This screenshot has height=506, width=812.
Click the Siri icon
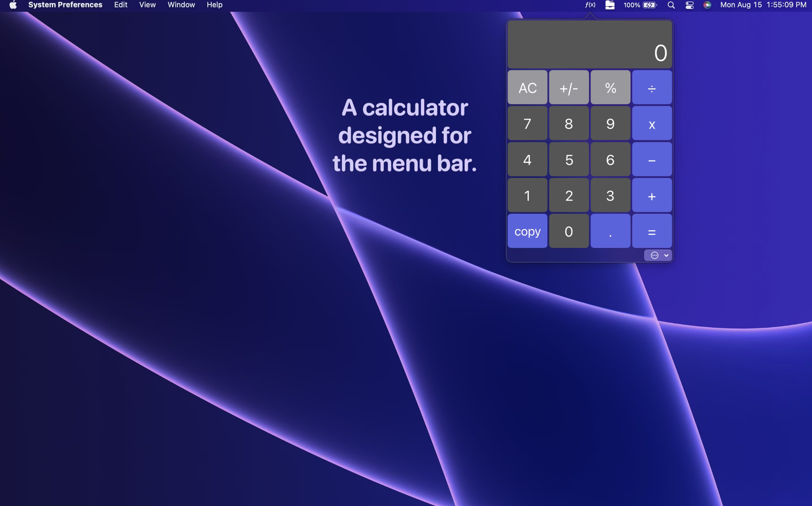[x=707, y=5]
